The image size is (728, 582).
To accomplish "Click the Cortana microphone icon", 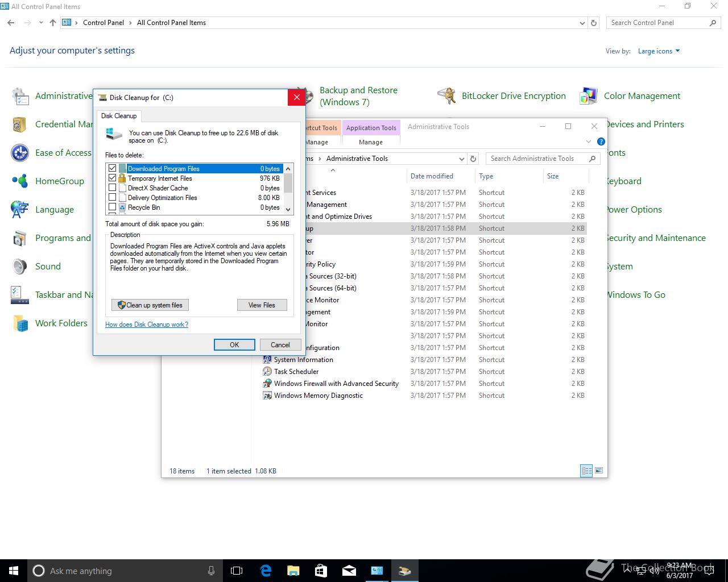I will (211, 571).
